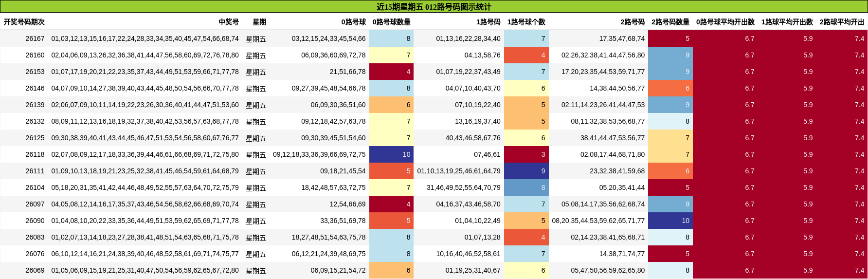The image size is (868, 279).
Task: Select draw number 26160
Action: coord(35,55)
